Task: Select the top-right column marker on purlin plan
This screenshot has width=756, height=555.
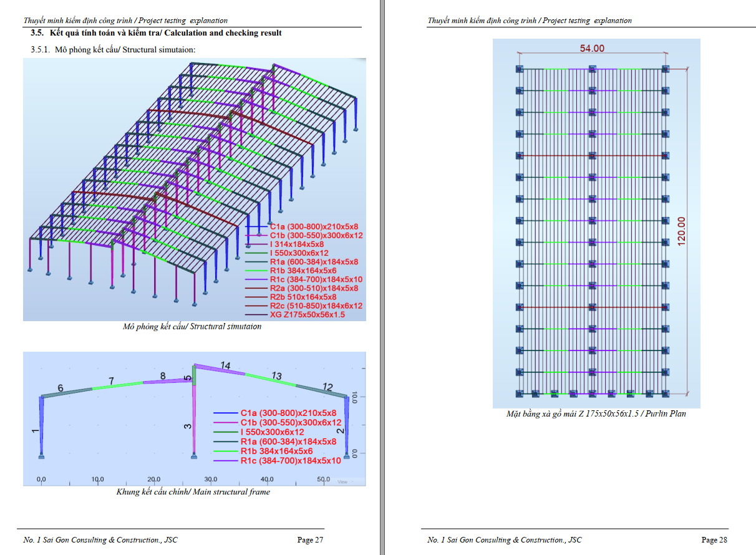Action: tap(666, 69)
